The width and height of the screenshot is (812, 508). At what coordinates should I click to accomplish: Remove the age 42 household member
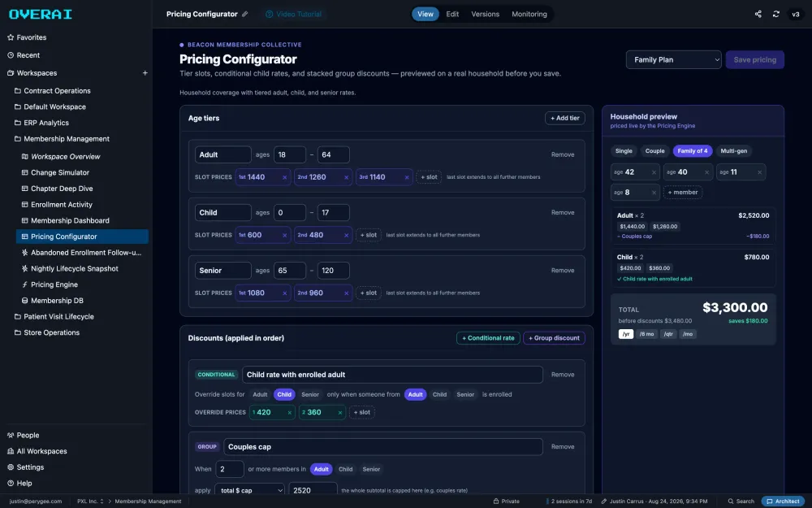point(654,172)
